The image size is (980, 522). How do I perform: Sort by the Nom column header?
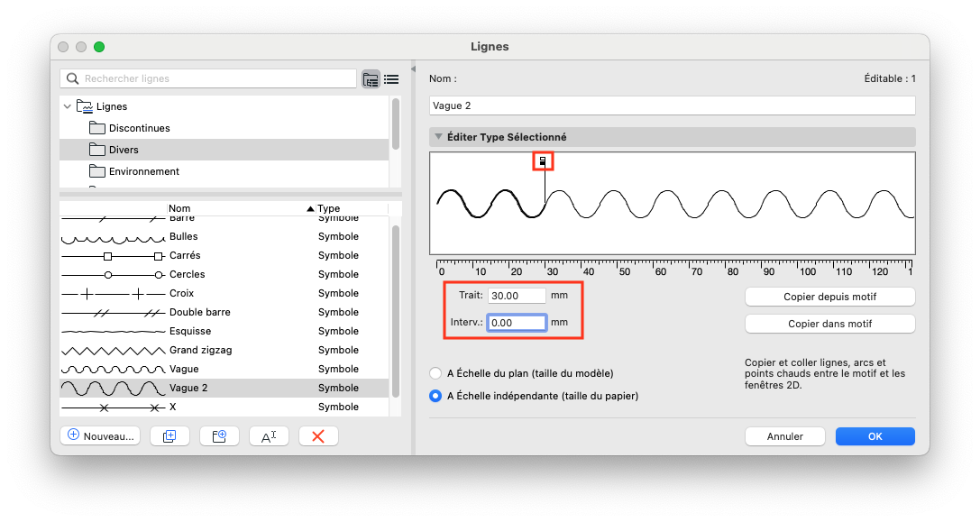click(x=179, y=208)
